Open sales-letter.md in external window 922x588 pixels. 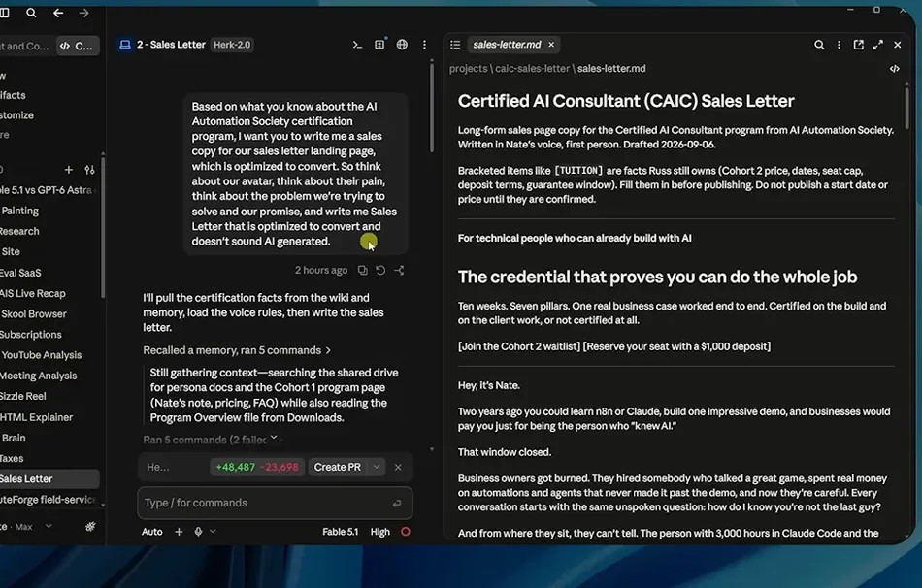click(x=859, y=45)
